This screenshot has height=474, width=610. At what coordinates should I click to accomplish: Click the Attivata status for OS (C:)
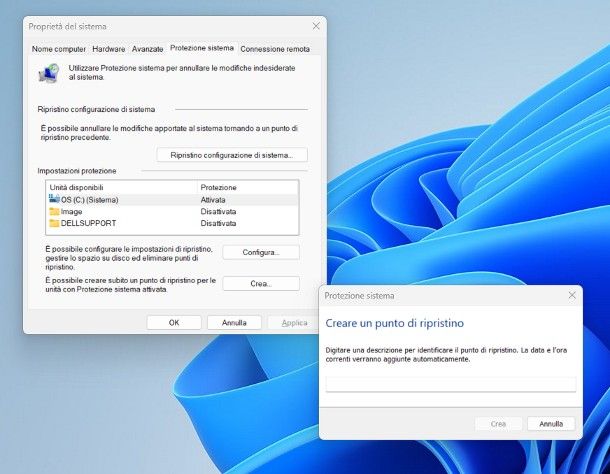pos(213,200)
